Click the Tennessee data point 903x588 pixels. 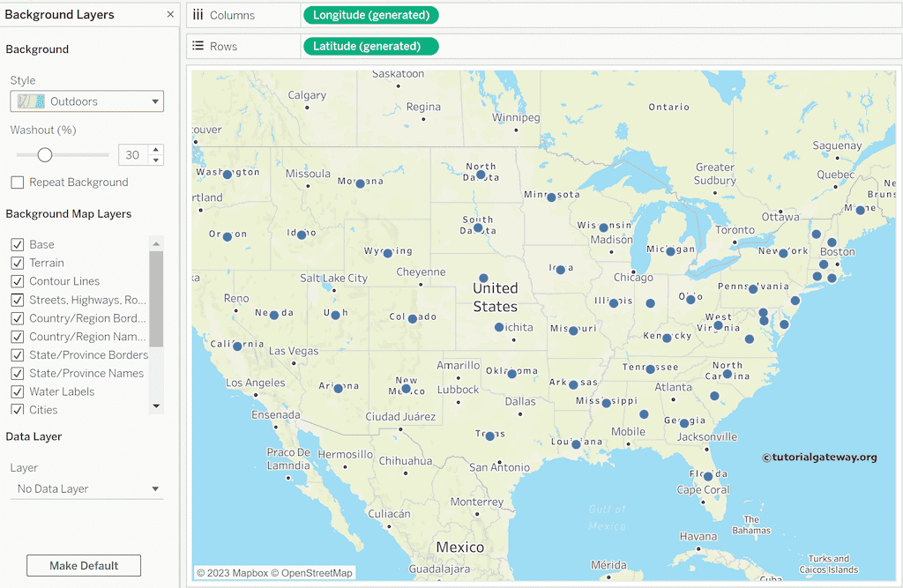(x=650, y=368)
